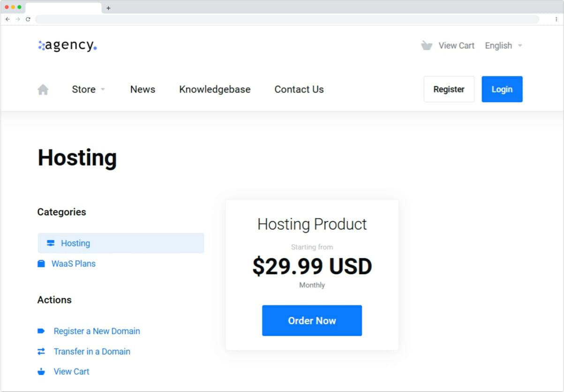Open the Register page
Screen dimensions: 564x392
[x=449, y=89]
